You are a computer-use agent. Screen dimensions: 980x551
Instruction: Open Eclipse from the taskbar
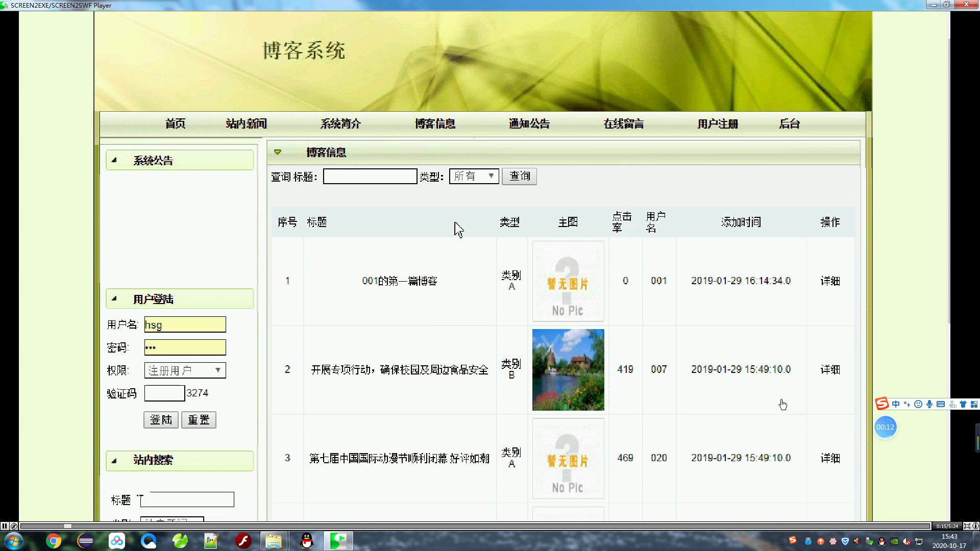85,541
